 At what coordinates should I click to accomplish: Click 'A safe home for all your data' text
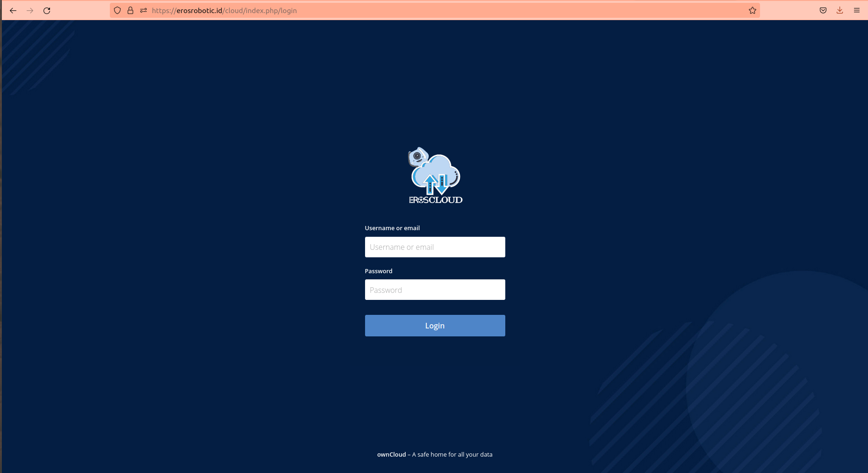pos(452,454)
